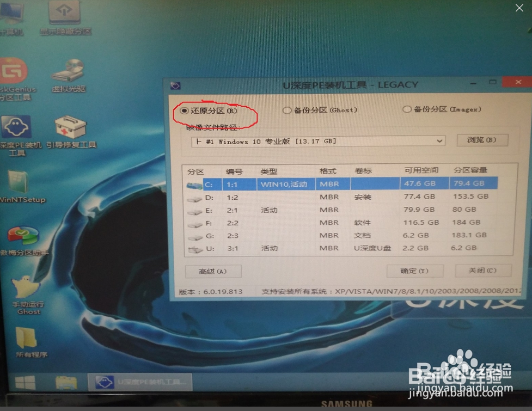Open the file explorer icon on taskbar
Viewport: 532px width, 411px height.
66,383
